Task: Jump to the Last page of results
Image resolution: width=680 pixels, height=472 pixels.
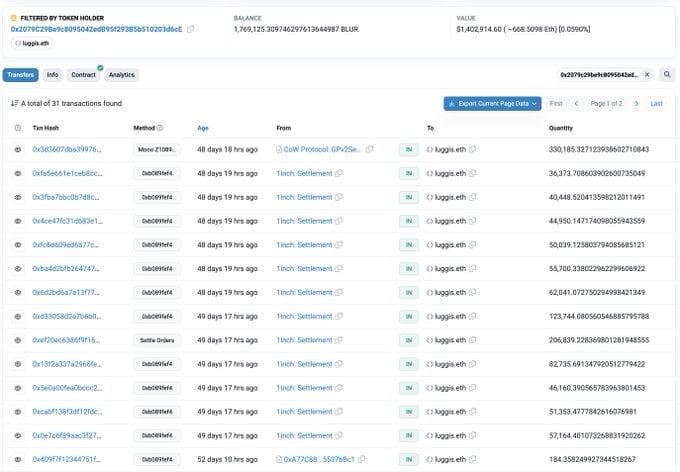Action: [x=656, y=103]
